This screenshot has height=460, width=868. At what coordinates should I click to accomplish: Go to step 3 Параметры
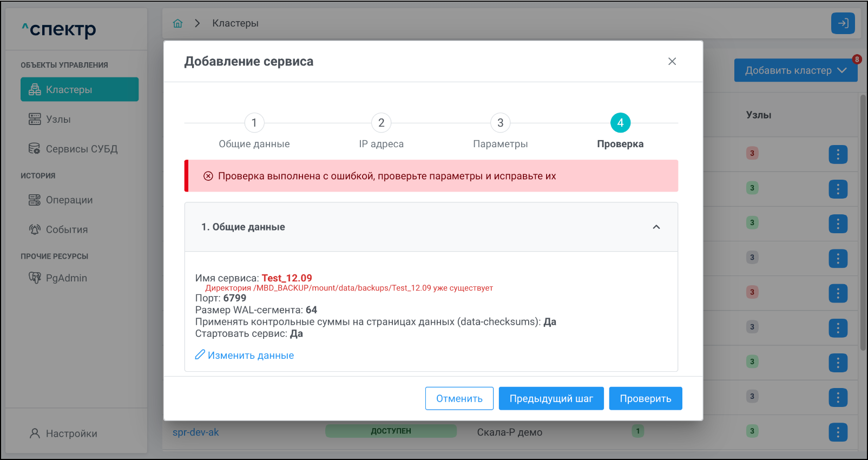tap(501, 130)
